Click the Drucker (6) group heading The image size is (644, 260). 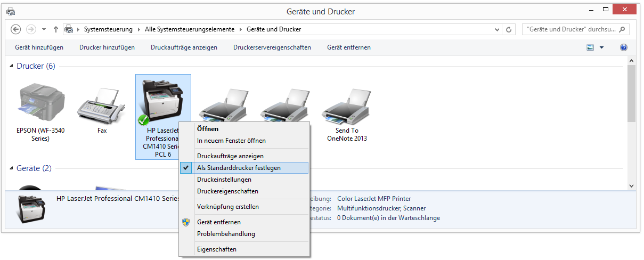click(x=36, y=66)
